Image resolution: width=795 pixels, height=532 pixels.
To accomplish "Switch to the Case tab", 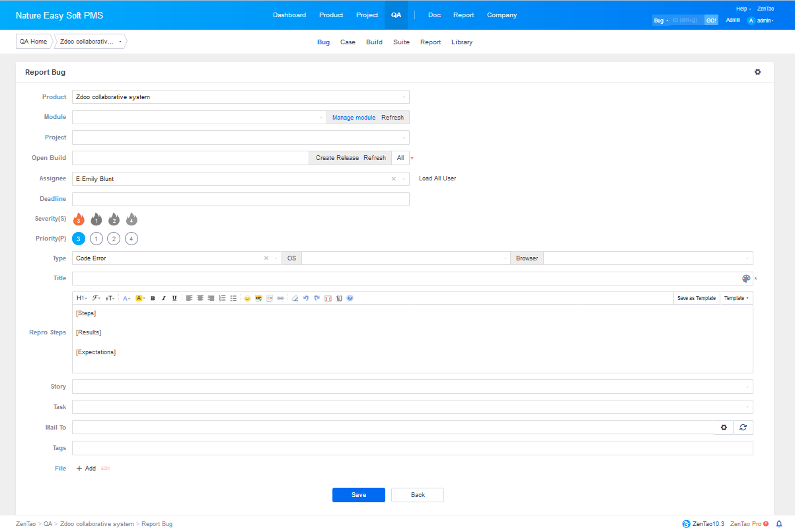I will coord(348,42).
